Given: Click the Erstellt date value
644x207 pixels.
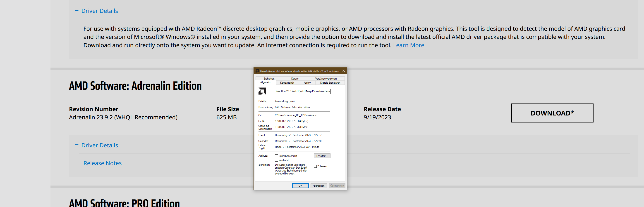Looking at the screenshot, I should pyautogui.click(x=298, y=135).
